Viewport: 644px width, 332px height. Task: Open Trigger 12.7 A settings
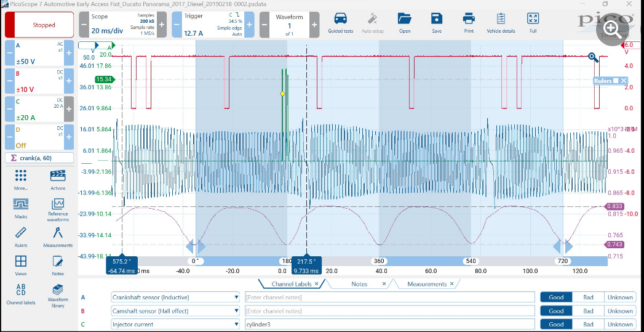[213, 25]
